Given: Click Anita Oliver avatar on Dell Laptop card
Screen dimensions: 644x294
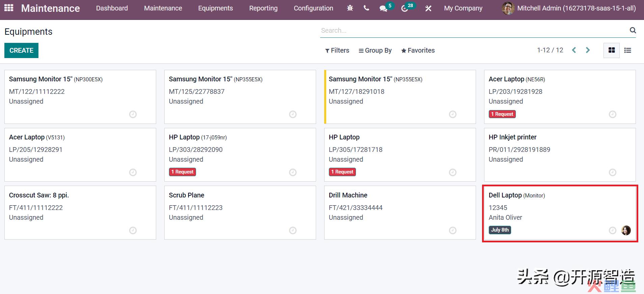Looking at the screenshot, I should tap(626, 230).
